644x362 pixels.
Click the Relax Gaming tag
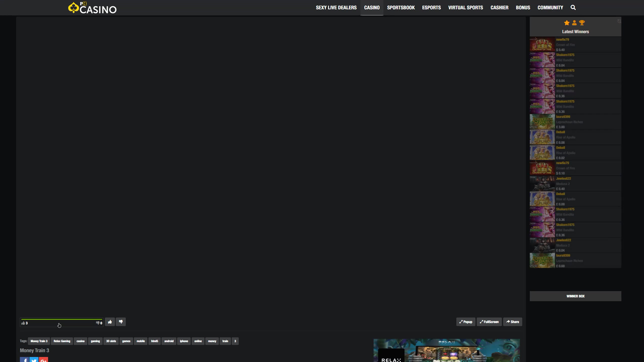click(62, 341)
